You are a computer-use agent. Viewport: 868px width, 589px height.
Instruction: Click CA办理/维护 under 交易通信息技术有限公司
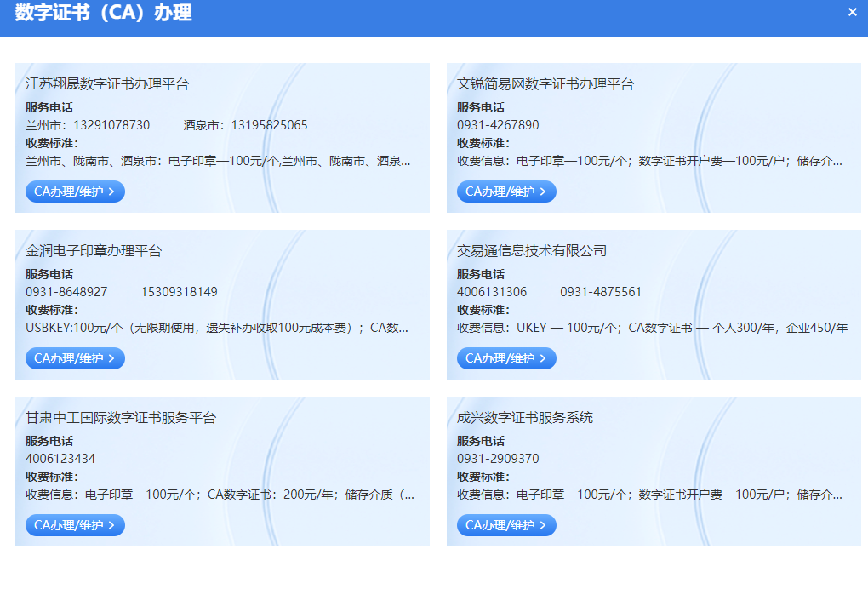coord(505,358)
